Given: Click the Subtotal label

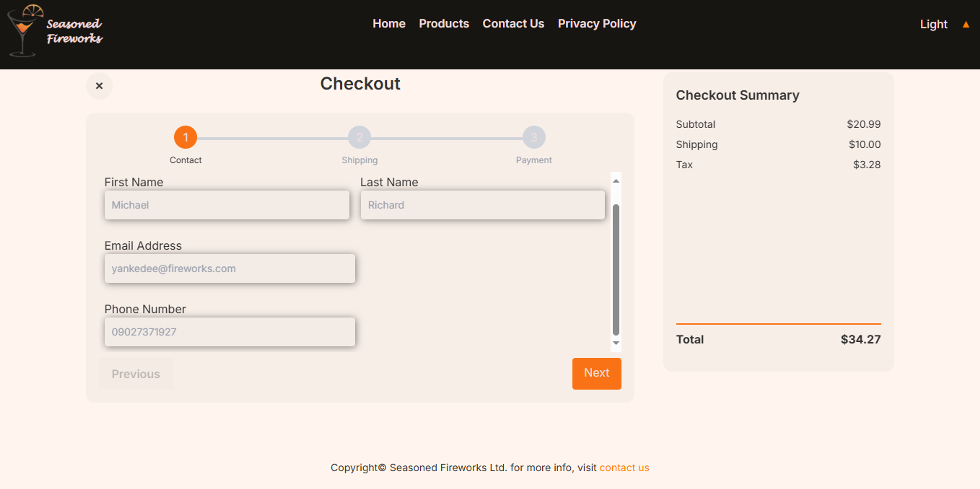Looking at the screenshot, I should pyautogui.click(x=695, y=124).
